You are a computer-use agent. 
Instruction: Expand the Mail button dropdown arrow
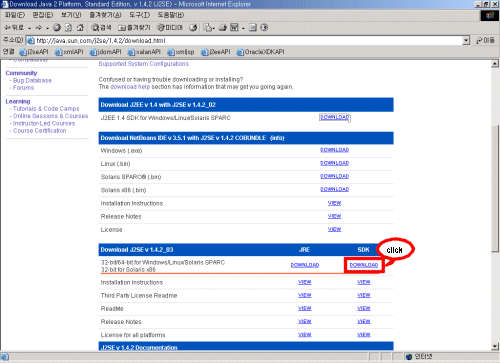click(214, 28)
